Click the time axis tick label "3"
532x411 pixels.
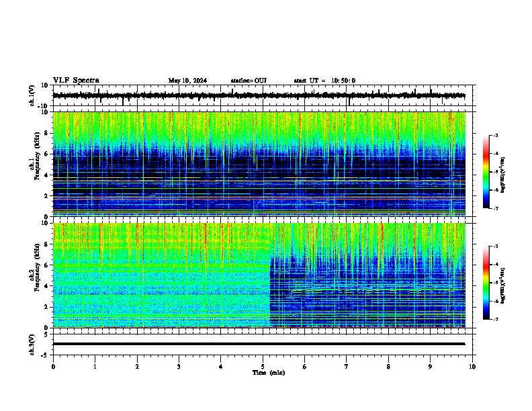click(179, 367)
